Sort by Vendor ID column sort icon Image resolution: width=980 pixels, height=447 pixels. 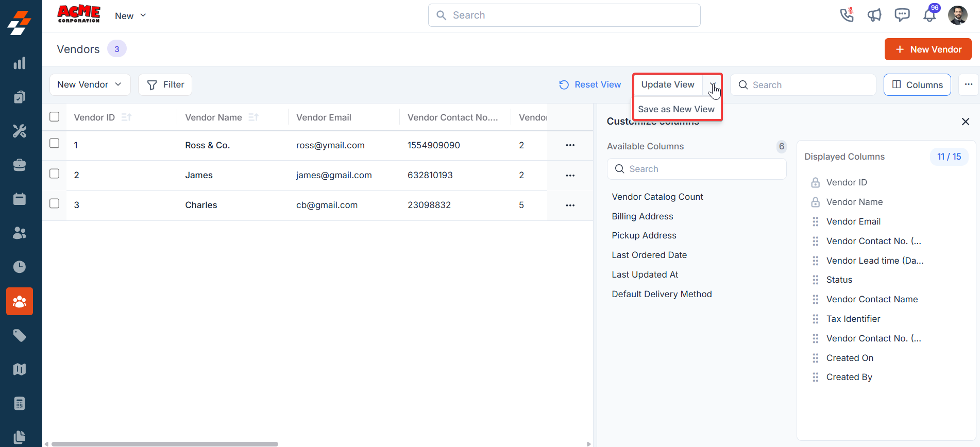(126, 117)
